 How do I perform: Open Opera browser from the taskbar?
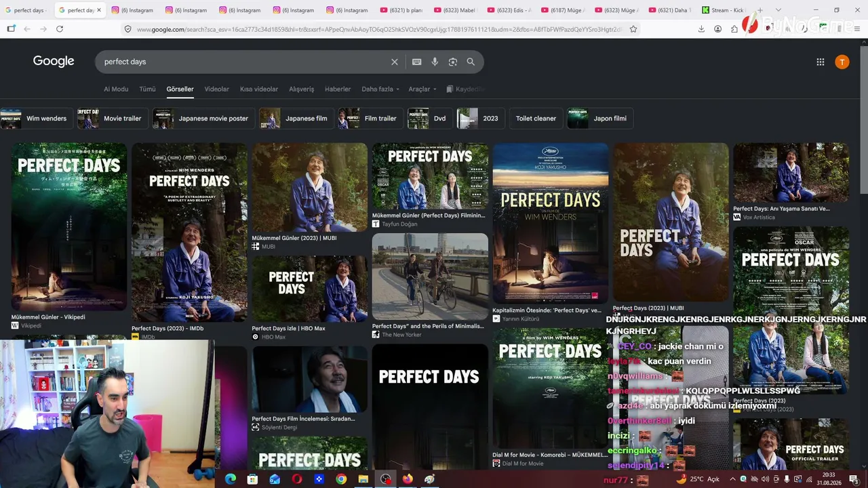pyautogui.click(x=297, y=479)
